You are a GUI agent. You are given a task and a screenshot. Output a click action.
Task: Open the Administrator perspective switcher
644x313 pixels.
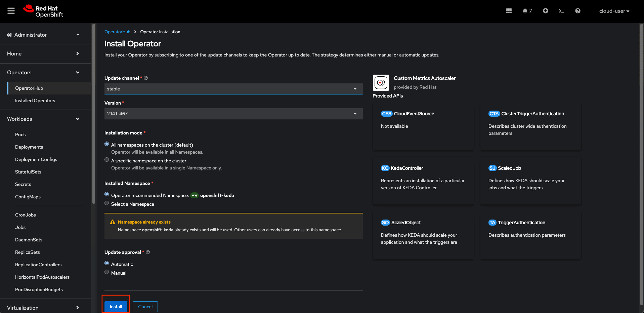tap(43, 35)
